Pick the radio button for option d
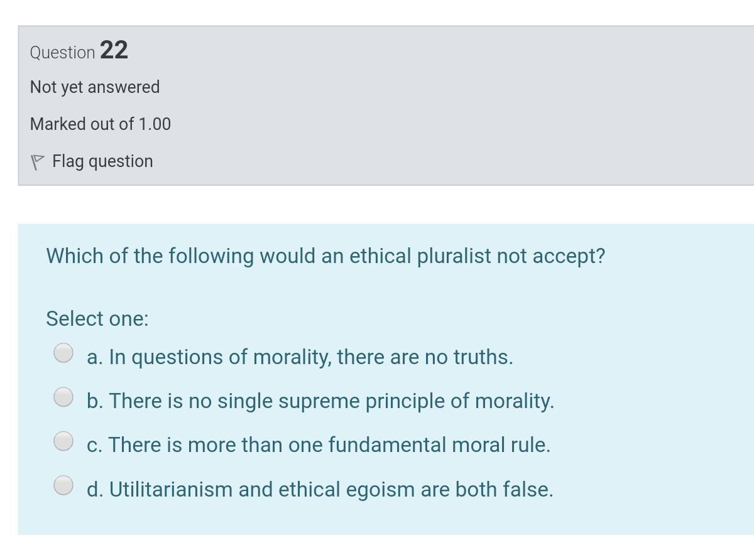The height and width of the screenshot is (560, 754). pos(63,485)
